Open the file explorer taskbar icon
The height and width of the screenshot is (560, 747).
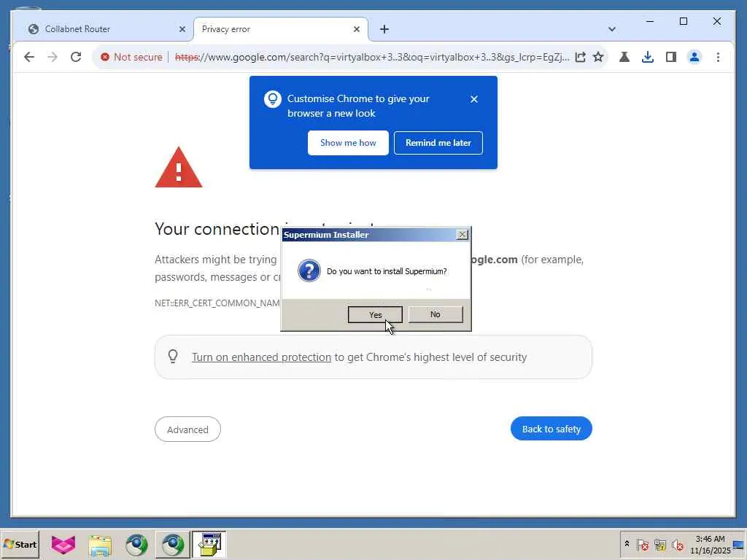tap(100, 545)
